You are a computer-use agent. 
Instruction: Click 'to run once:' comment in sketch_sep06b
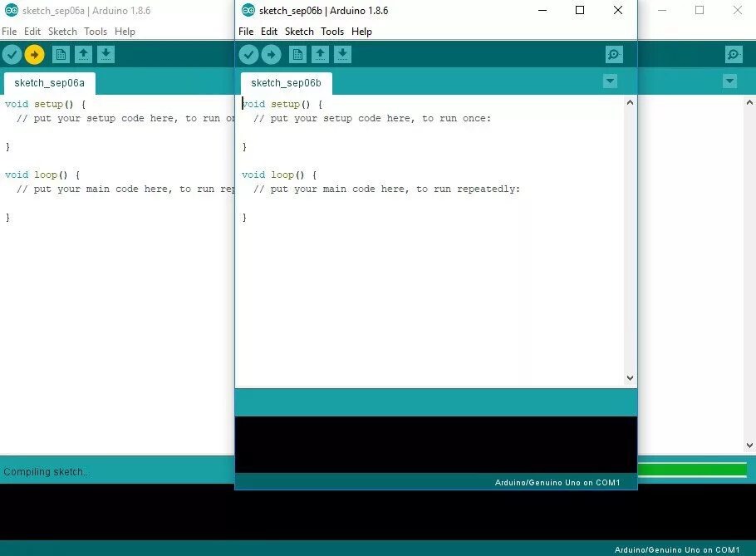[x=457, y=118]
